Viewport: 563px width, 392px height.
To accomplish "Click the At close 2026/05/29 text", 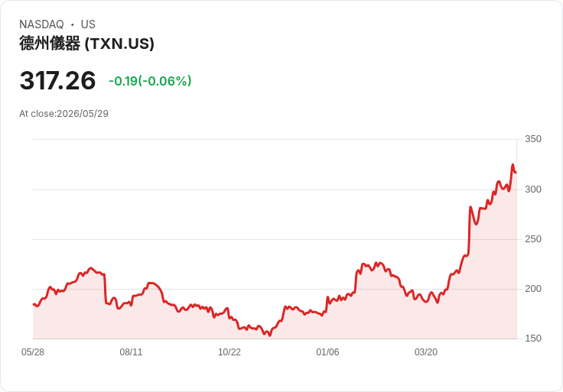I will pos(64,114).
